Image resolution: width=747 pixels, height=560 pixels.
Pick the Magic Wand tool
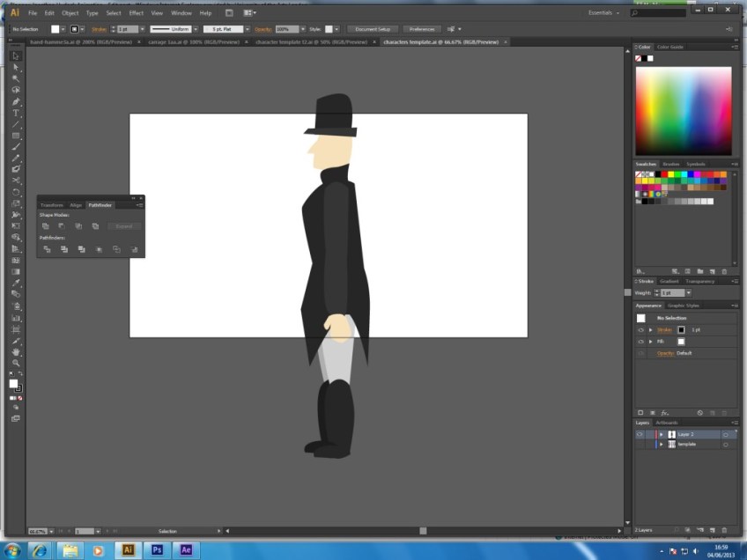click(x=16, y=78)
